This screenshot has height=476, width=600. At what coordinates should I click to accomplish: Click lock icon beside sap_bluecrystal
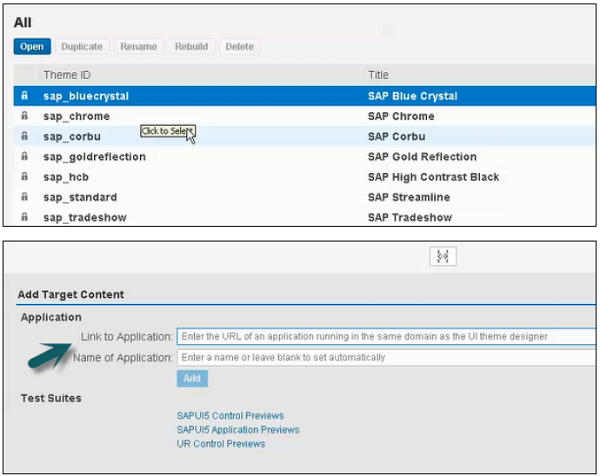tap(24, 96)
